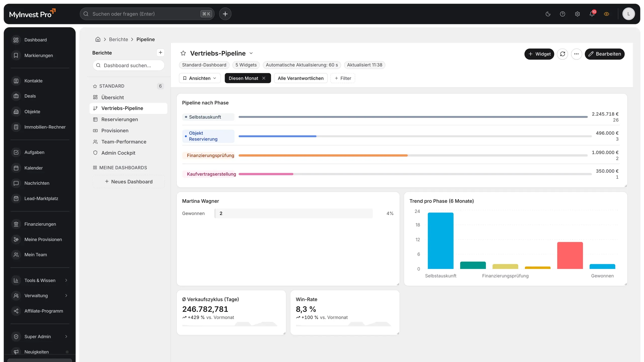Click the Bearbeiten button
644x362 pixels.
click(x=605, y=54)
